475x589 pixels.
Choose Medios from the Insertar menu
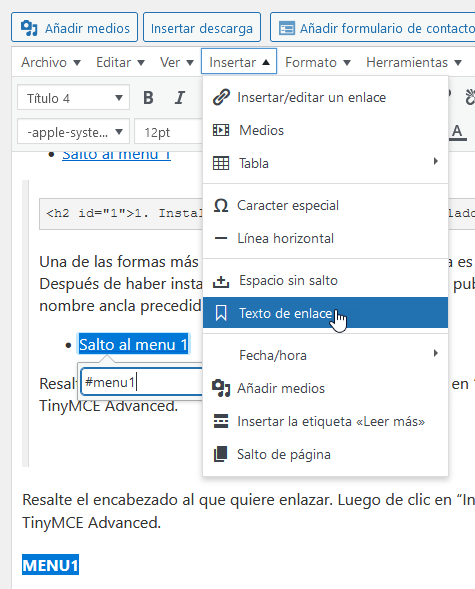[x=325, y=130]
